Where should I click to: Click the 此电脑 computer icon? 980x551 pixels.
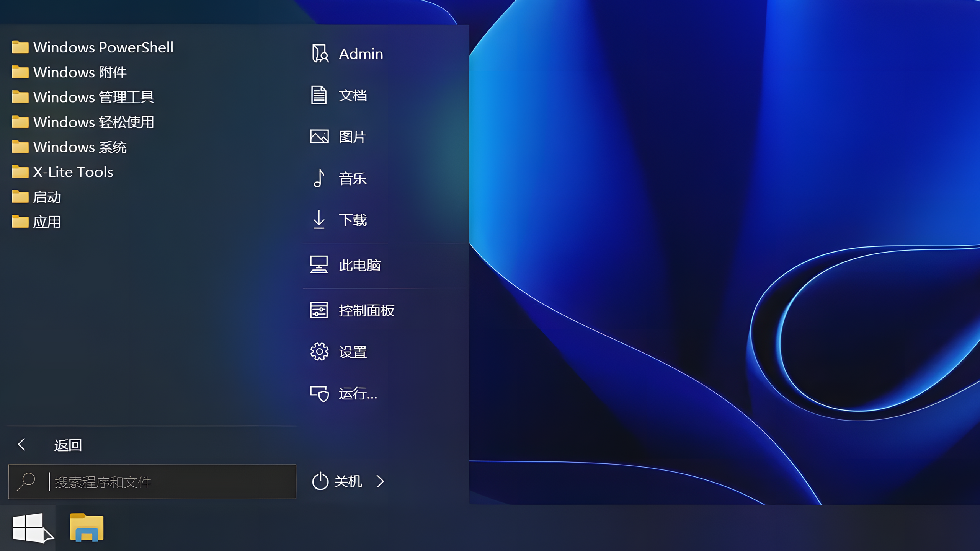pyautogui.click(x=319, y=265)
